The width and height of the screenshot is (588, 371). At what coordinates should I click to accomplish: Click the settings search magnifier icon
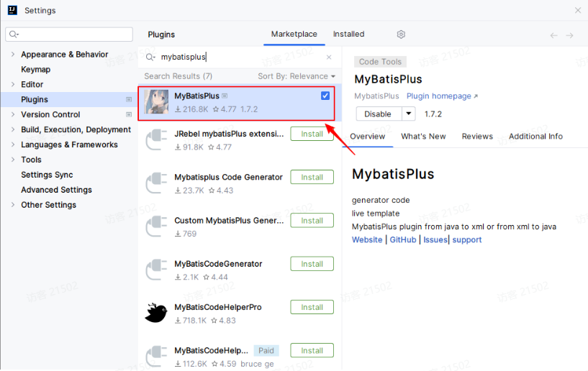coord(14,35)
